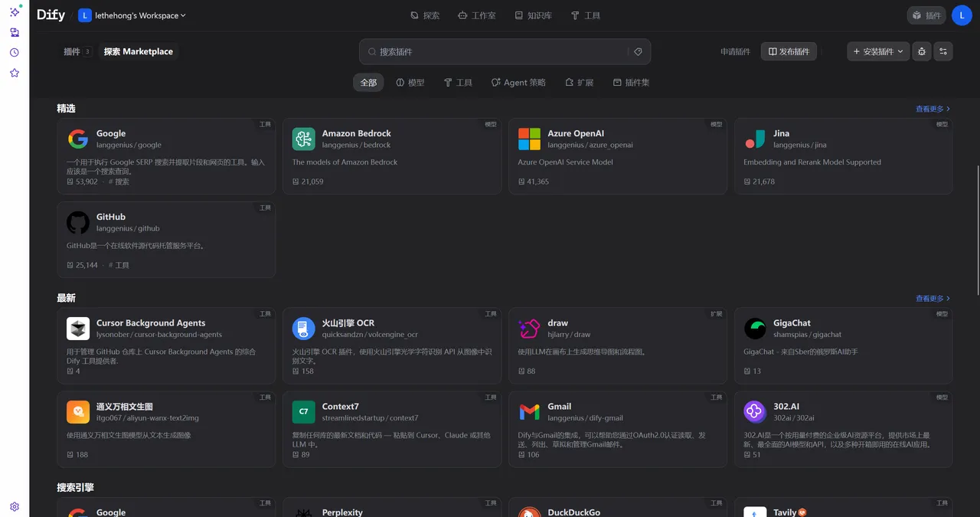Click the shamspias / gigachat author text

pyautogui.click(x=807, y=334)
